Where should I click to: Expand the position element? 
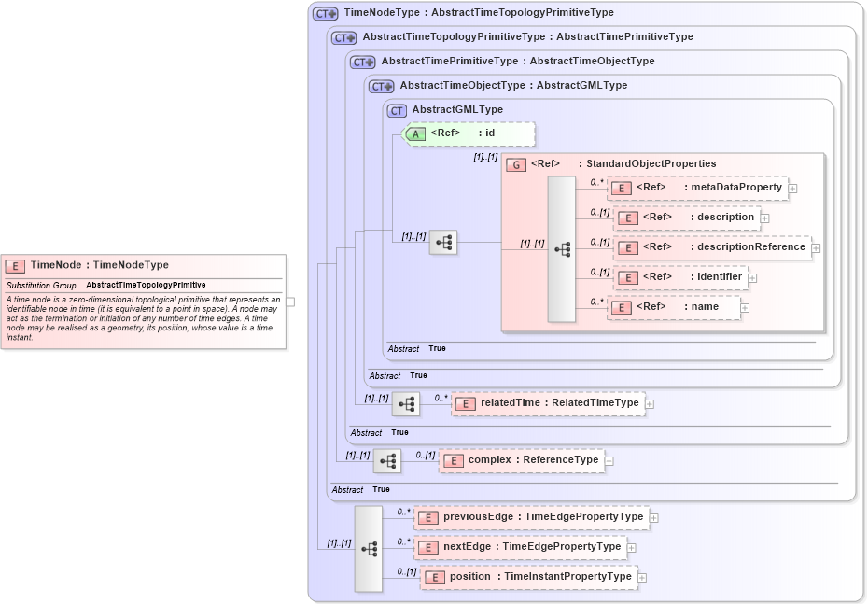point(642,578)
